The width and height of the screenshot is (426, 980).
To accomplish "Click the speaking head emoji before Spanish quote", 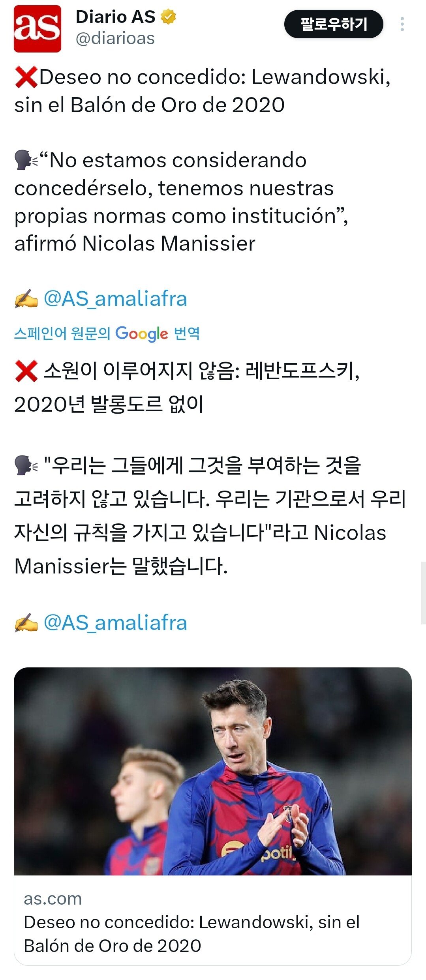I will click(26, 160).
